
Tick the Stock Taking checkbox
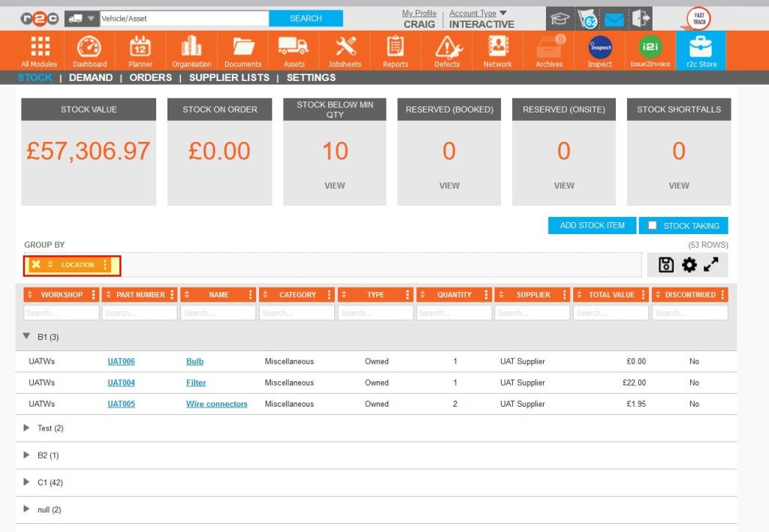pos(653,226)
